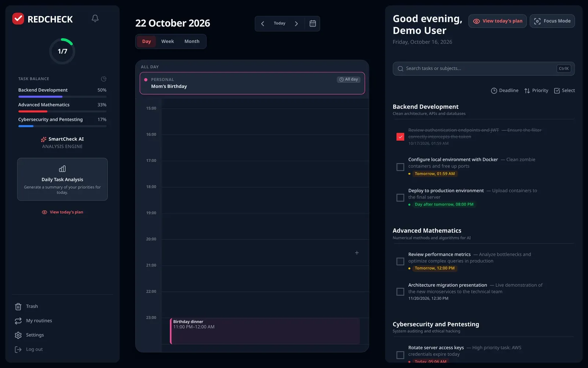
Task: Open the Birthday dinner event
Action: tap(265, 331)
